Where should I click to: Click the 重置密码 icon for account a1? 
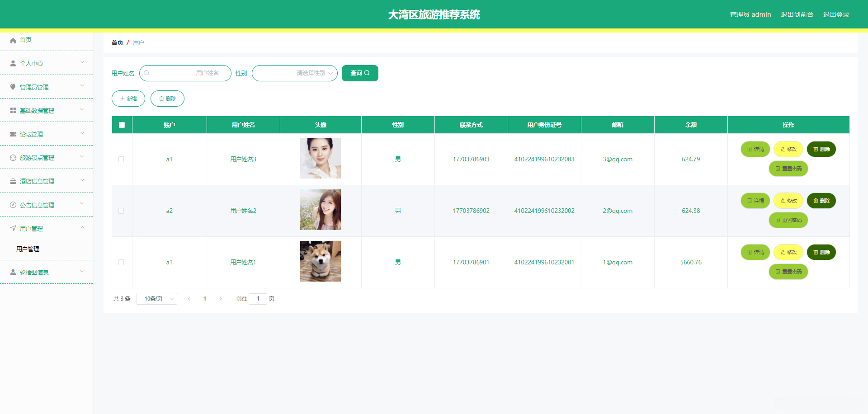tap(778, 272)
